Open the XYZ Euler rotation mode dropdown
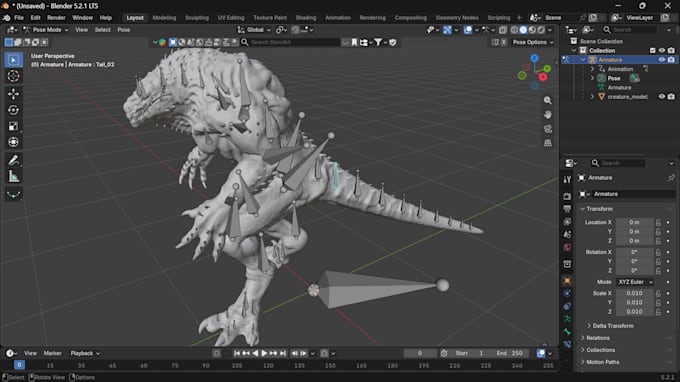Screen dimensions: 680x382 (x=635, y=282)
